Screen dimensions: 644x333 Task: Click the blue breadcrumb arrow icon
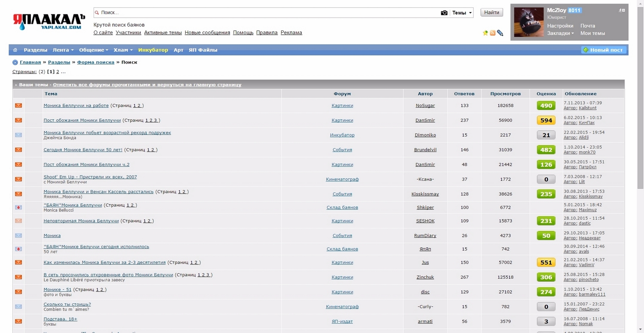pos(15,62)
